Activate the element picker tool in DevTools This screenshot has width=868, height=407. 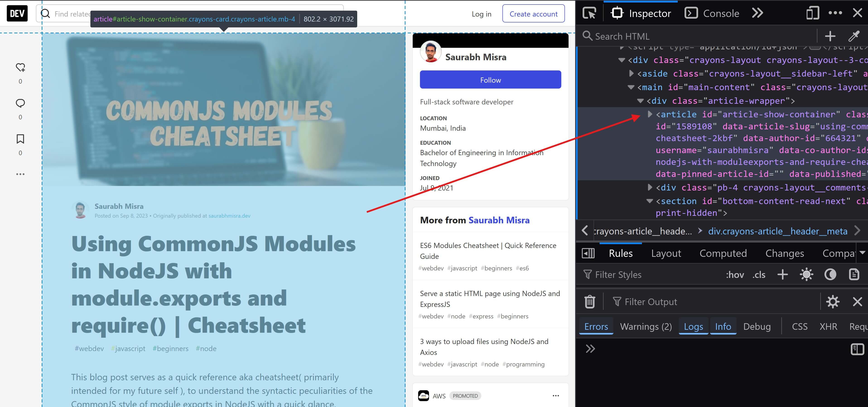click(x=589, y=13)
